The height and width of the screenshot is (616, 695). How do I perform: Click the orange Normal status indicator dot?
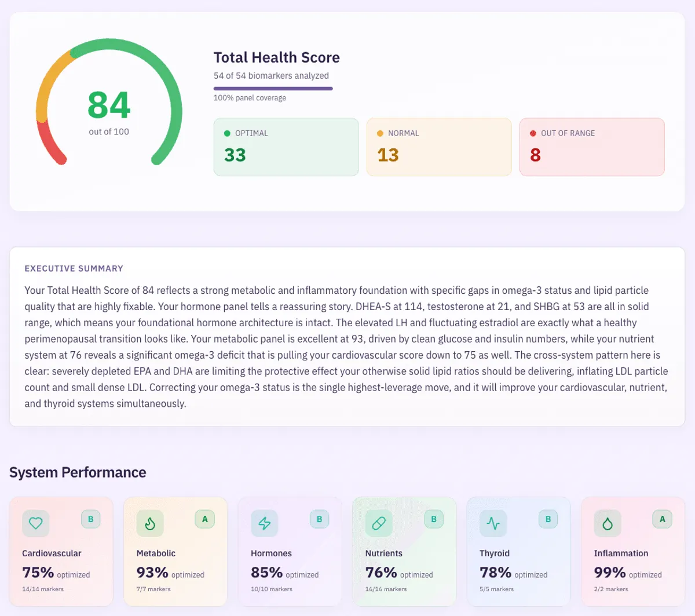[379, 133]
